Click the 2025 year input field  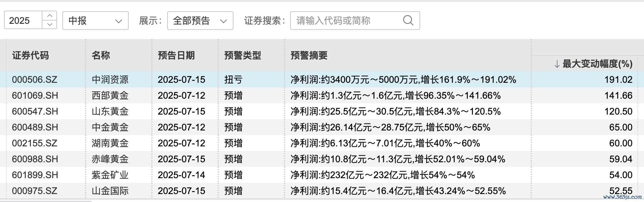pos(23,21)
